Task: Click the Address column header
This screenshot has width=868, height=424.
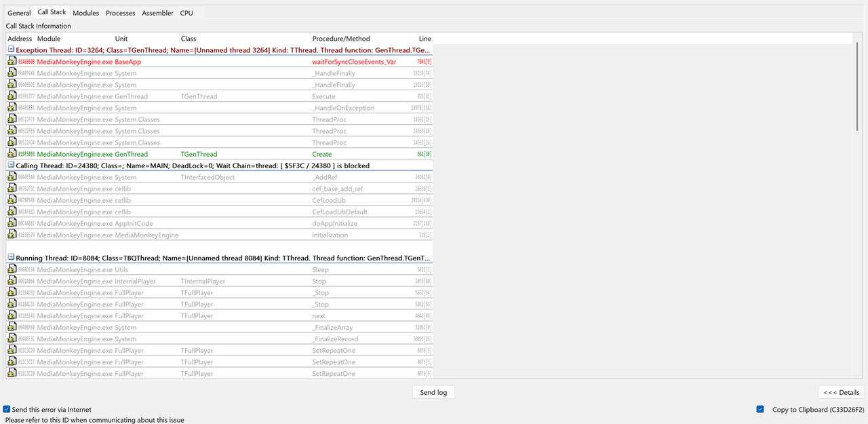Action: 20,39
